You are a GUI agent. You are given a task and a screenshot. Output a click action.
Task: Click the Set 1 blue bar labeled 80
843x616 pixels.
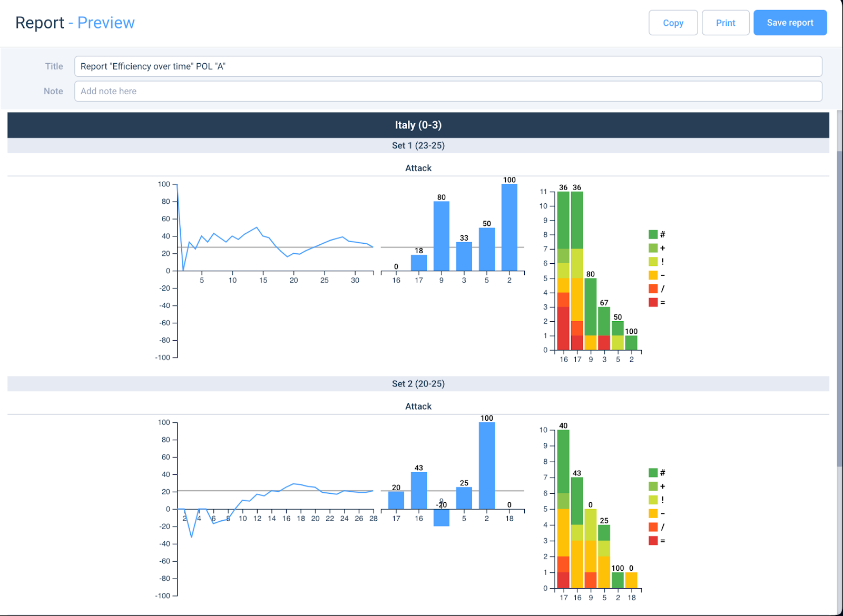tap(442, 236)
